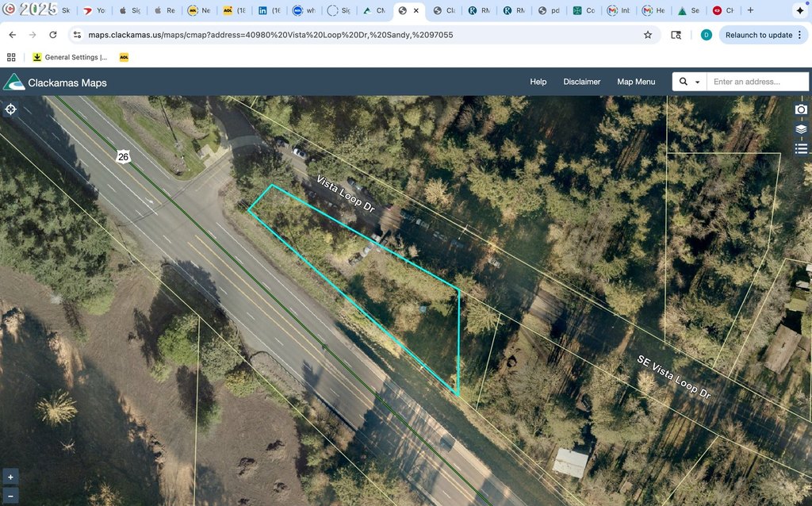The width and height of the screenshot is (812, 506).
Task: Open the map layers panel icon
Action: [x=801, y=128]
